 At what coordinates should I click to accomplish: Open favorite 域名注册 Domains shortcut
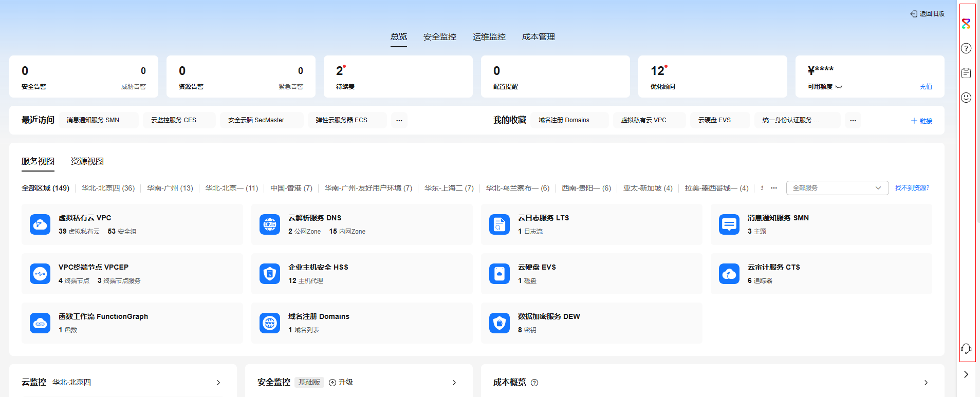(x=570, y=120)
